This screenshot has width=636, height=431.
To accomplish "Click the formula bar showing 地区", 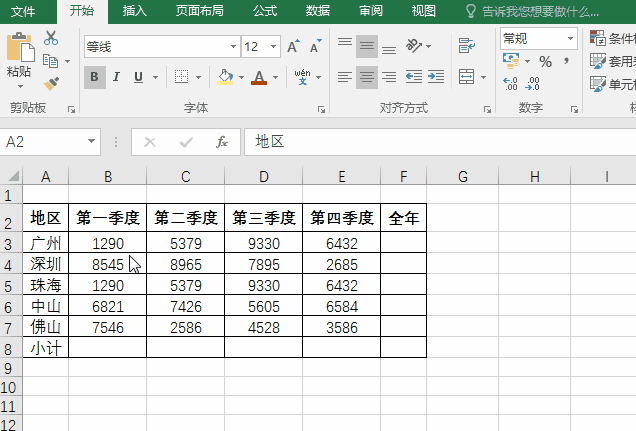I will click(440, 142).
